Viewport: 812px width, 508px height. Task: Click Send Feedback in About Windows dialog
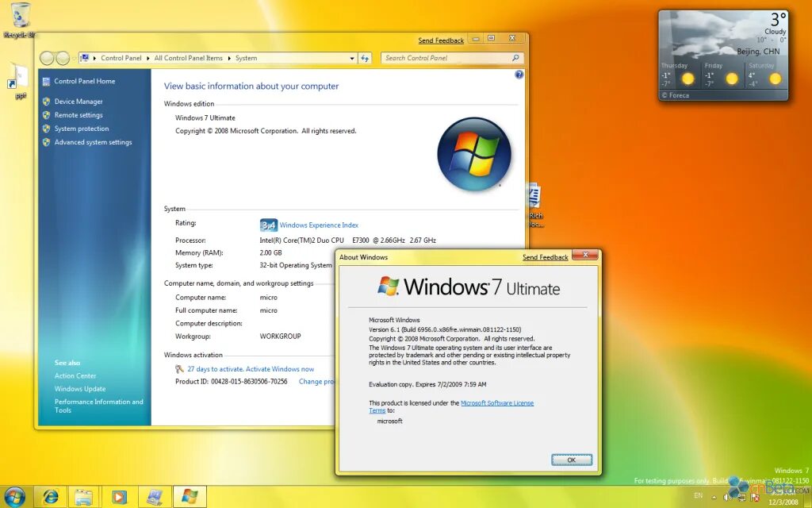(x=546, y=257)
